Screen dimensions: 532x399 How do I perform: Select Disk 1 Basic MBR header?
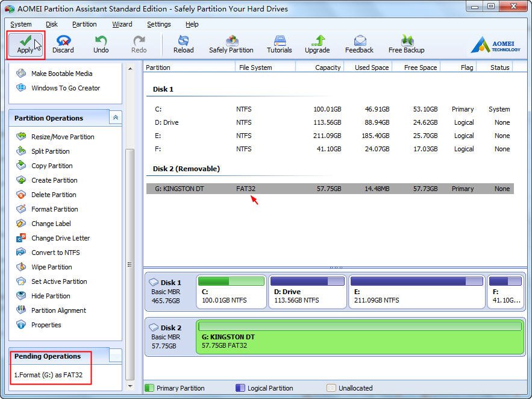(171, 292)
